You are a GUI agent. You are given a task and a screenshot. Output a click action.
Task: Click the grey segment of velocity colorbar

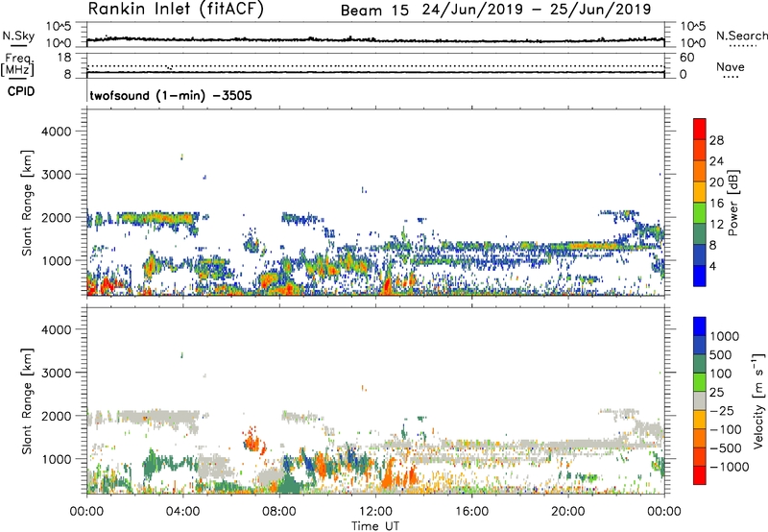pyautogui.click(x=700, y=400)
